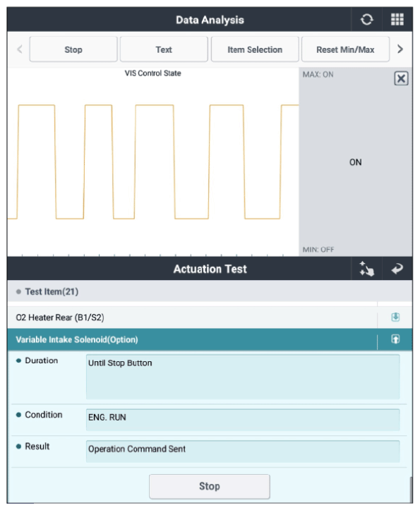Image resolution: width=420 pixels, height=510 pixels.
Task: Click the refresh icon in Data Analysis header
Action: pyautogui.click(x=366, y=20)
